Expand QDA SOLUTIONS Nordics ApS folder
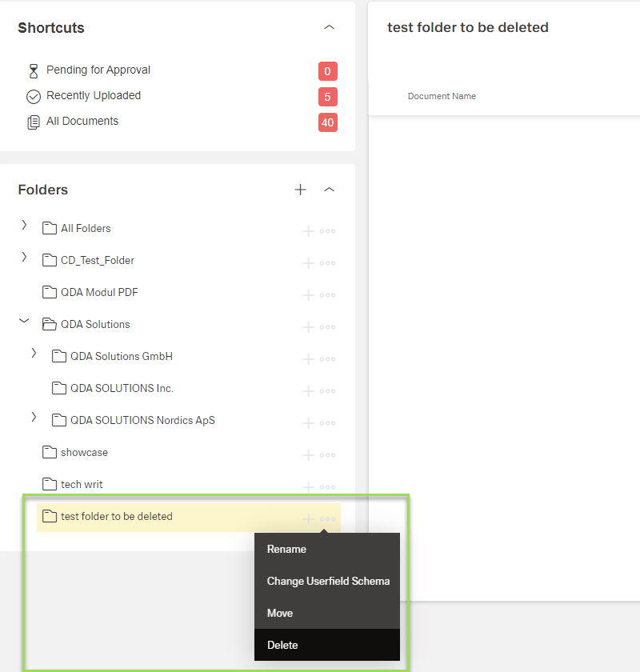640x672 pixels. [x=34, y=417]
